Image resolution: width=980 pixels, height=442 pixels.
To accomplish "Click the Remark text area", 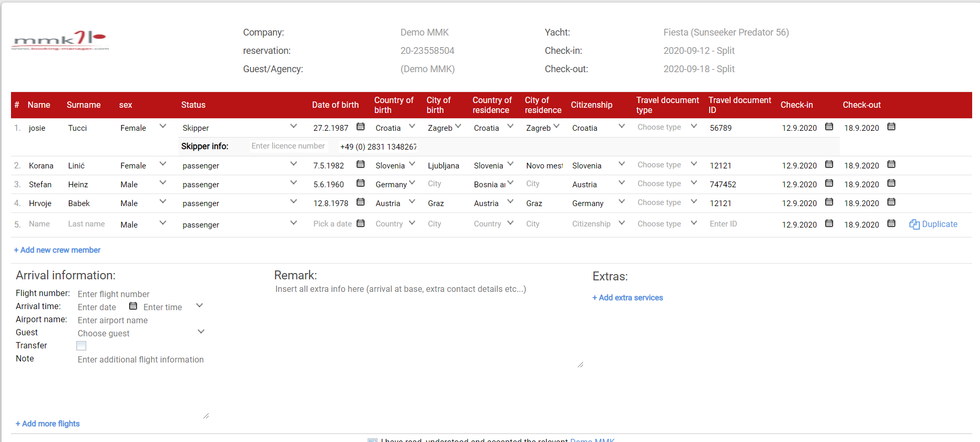I will pos(429,325).
